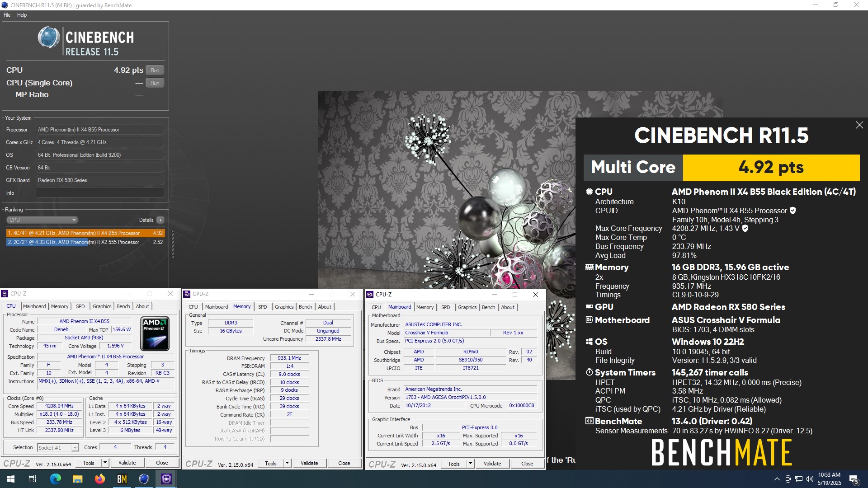Open About tab in left CPU-Z window
Image resolution: width=868 pixels, height=488 pixels.
pos(142,306)
